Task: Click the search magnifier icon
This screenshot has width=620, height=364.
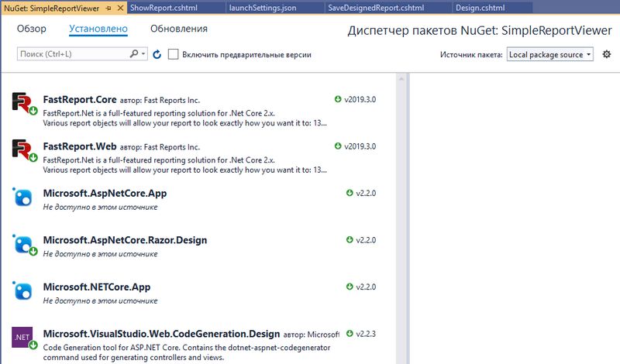Action: coord(134,55)
